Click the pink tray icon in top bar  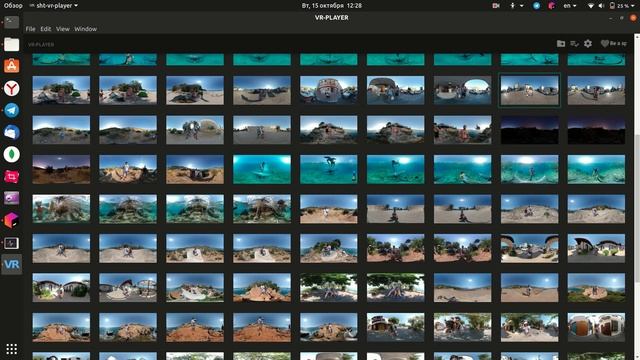[x=551, y=6]
